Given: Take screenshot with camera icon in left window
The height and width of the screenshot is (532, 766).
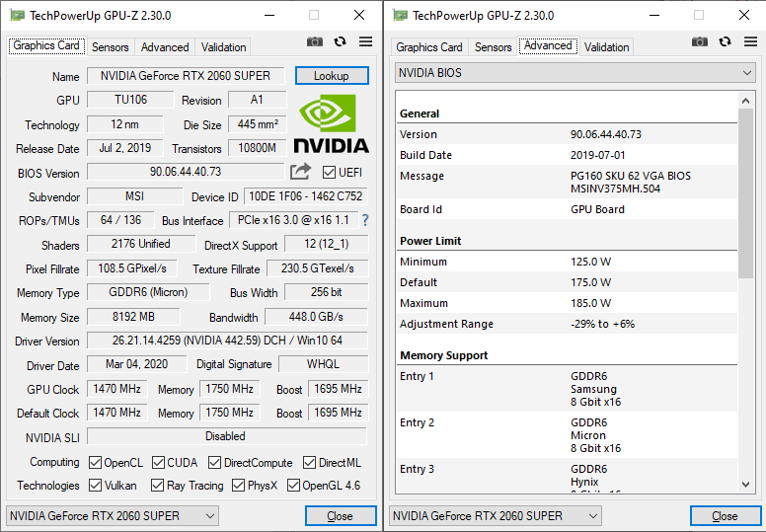Looking at the screenshot, I should 315,42.
